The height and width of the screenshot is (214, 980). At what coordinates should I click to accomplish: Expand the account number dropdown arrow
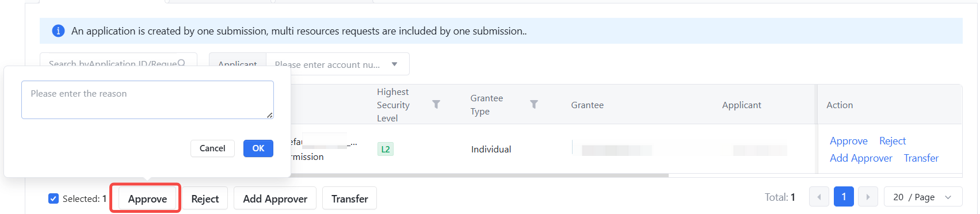[394, 64]
